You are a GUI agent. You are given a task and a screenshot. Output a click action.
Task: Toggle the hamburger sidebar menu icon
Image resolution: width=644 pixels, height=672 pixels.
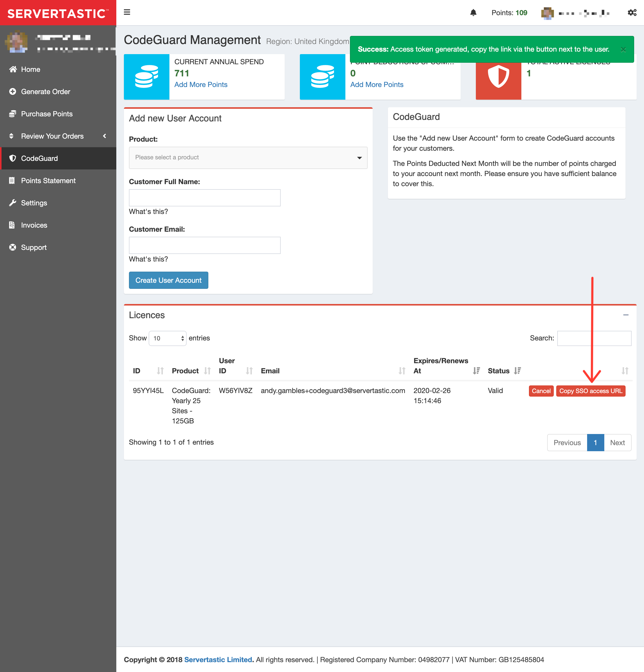127,12
